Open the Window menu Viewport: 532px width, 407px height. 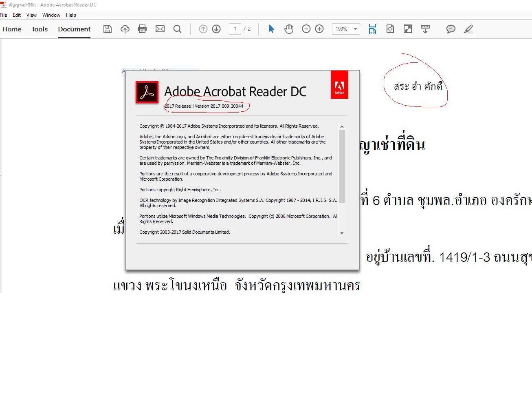pos(51,15)
